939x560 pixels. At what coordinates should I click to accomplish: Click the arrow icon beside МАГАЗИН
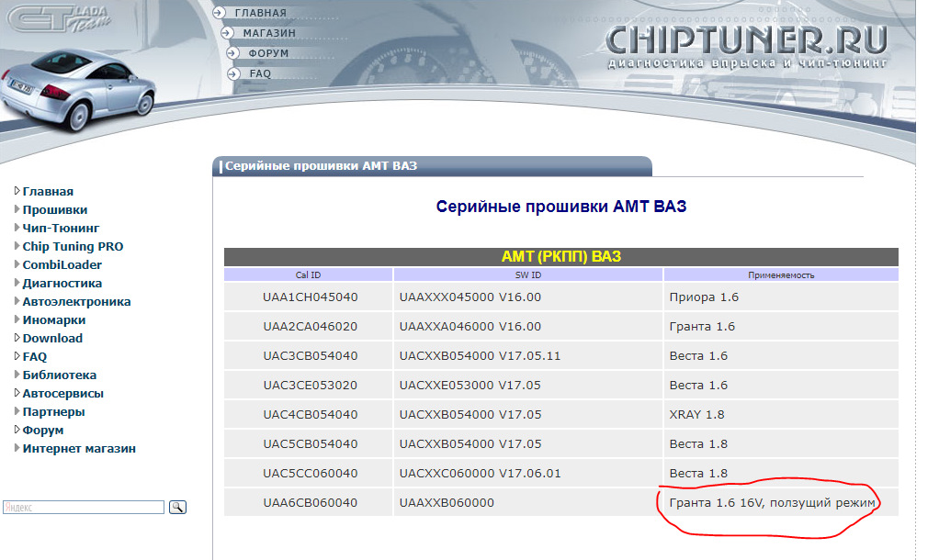226,33
